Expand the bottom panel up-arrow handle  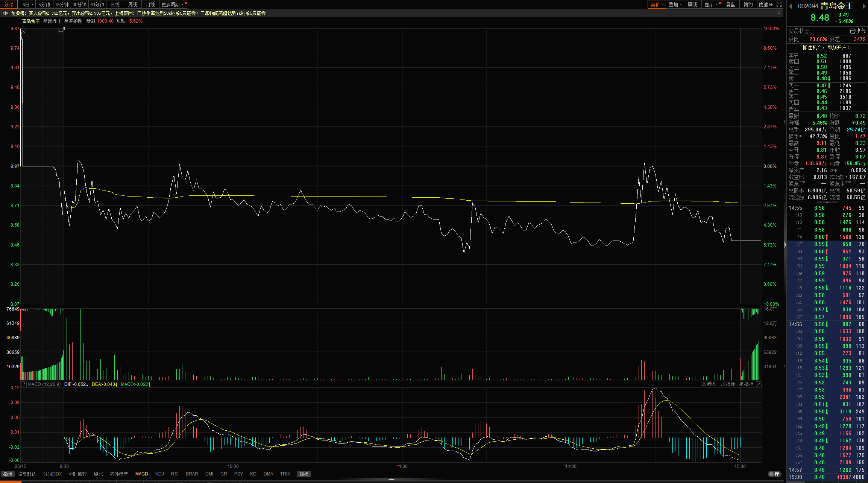[392, 480]
